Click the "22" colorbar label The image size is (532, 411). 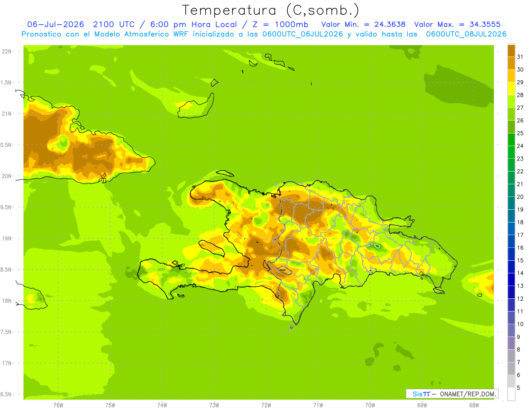tap(520, 172)
